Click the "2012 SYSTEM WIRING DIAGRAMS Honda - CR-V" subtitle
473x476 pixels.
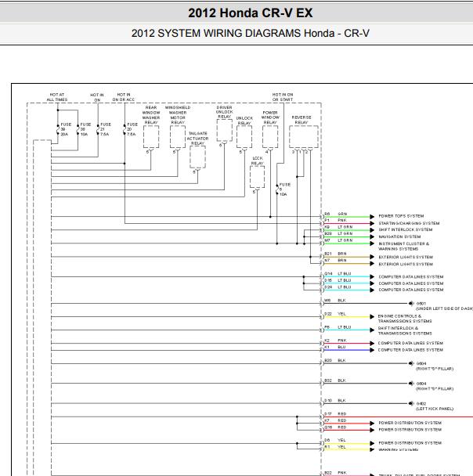[250, 33]
